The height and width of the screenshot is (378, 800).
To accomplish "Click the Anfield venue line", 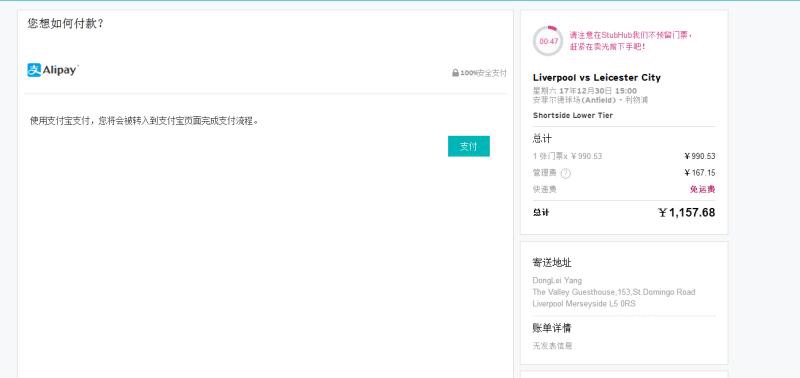I will click(x=590, y=100).
